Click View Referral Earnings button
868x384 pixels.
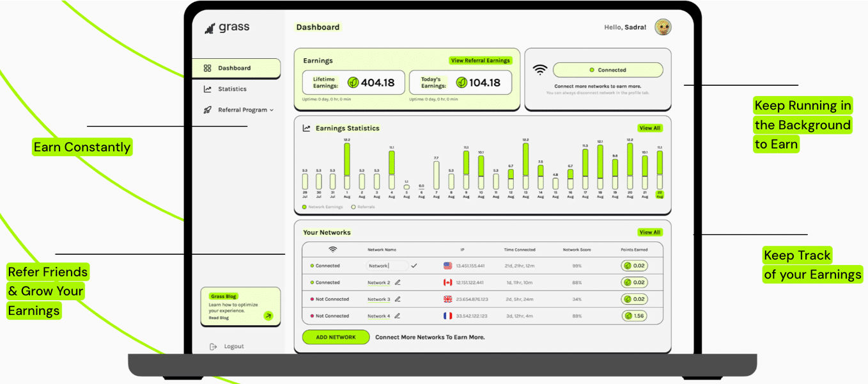coord(481,61)
